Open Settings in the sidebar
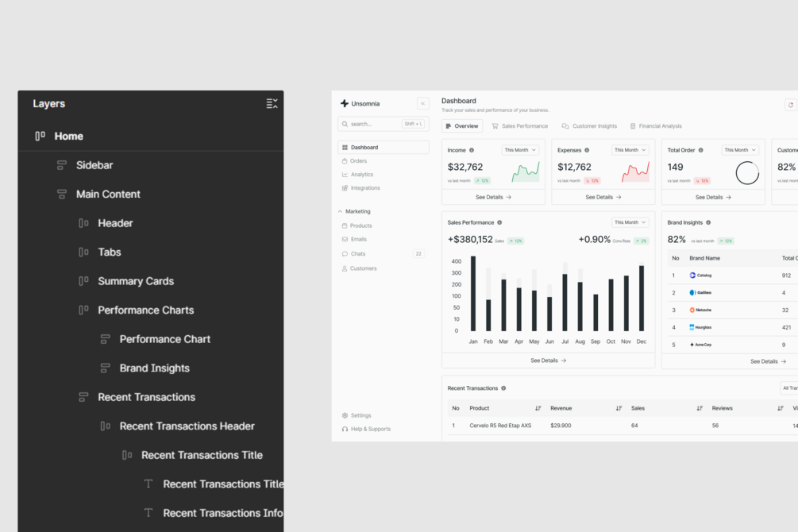This screenshot has height=532, width=798. point(357,415)
